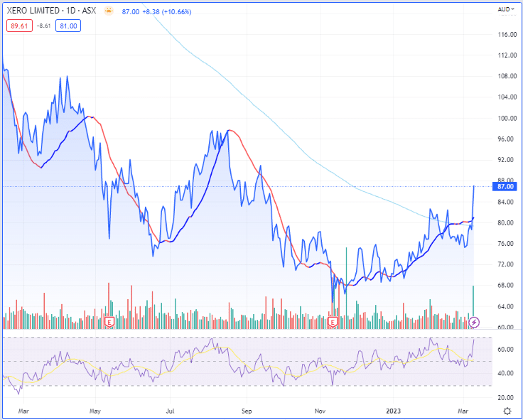Viewport: 523px width, 420px height.
Task: Click the blue 81.00 price box
Action: click(69, 26)
